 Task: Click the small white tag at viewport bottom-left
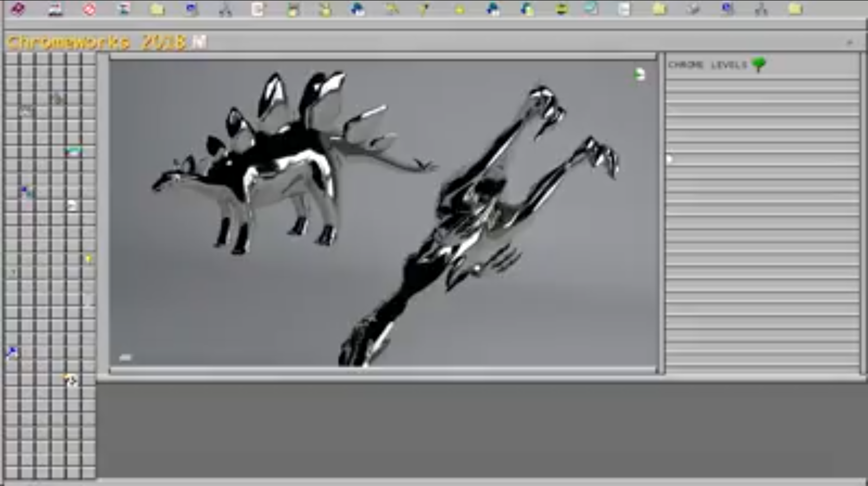point(125,358)
